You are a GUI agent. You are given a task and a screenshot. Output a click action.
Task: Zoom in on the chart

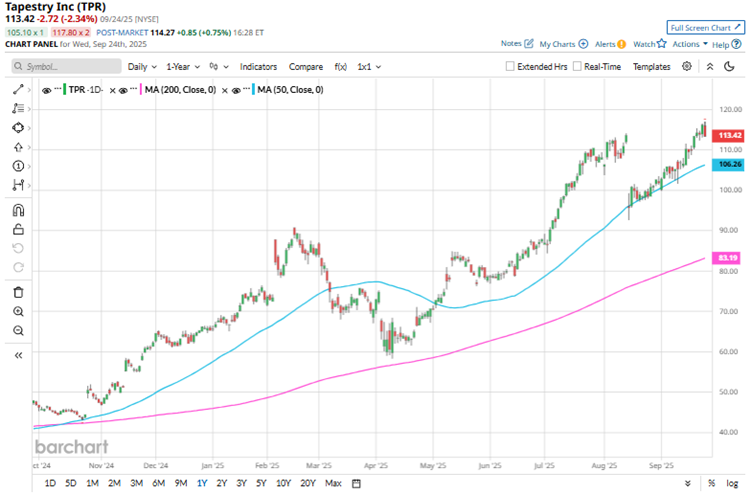click(18, 312)
